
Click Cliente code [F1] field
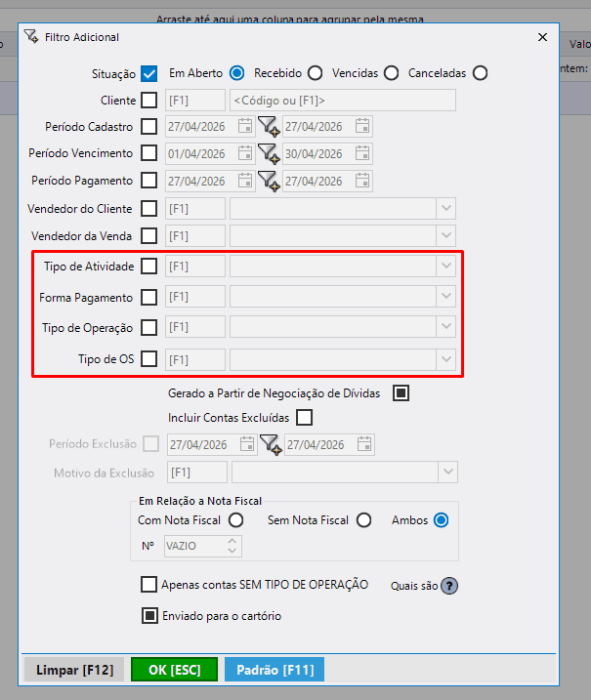tap(195, 100)
